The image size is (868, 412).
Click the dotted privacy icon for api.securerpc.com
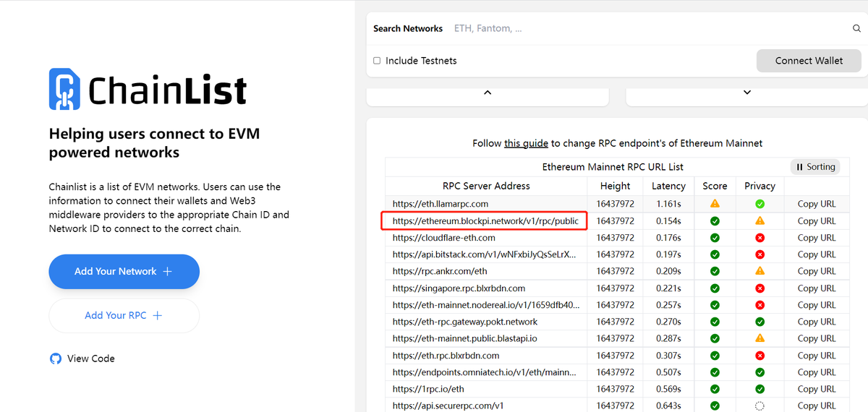click(x=759, y=406)
